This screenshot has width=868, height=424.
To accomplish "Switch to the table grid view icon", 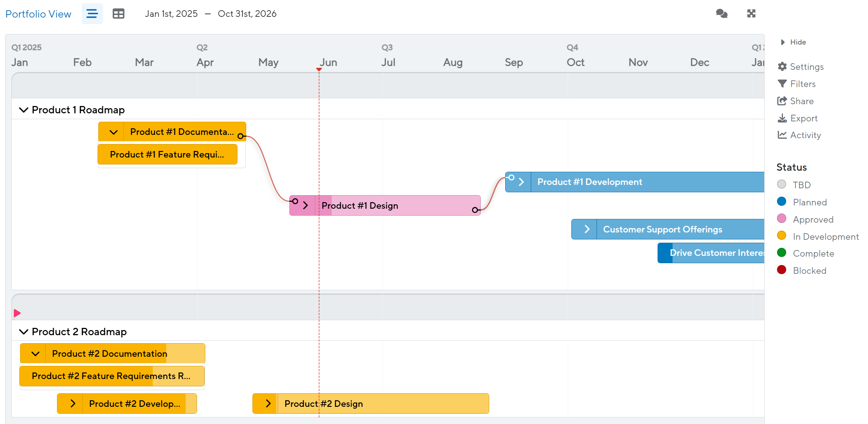I will click(x=118, y=14).
